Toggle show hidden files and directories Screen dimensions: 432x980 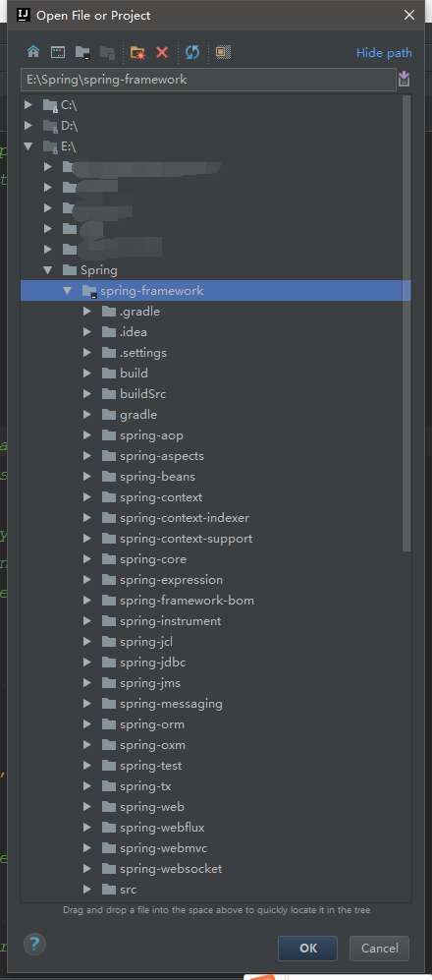224,52
